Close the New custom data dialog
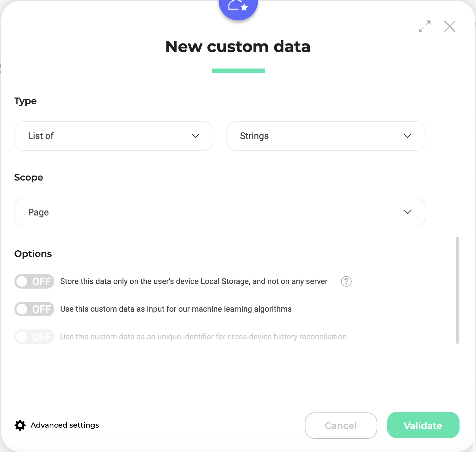Viewport: 476px width, 452px height. pyautogui.click(x=449, y=26)
